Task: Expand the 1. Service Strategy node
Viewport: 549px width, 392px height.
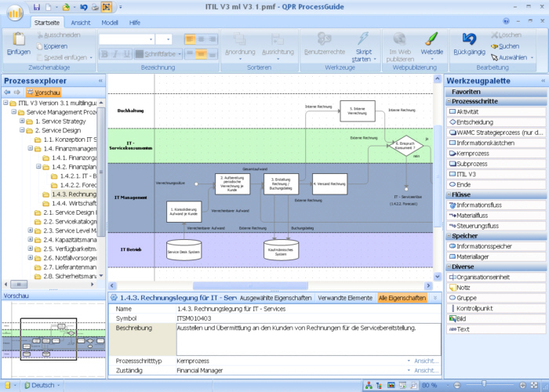Action: tap(22, 121)
